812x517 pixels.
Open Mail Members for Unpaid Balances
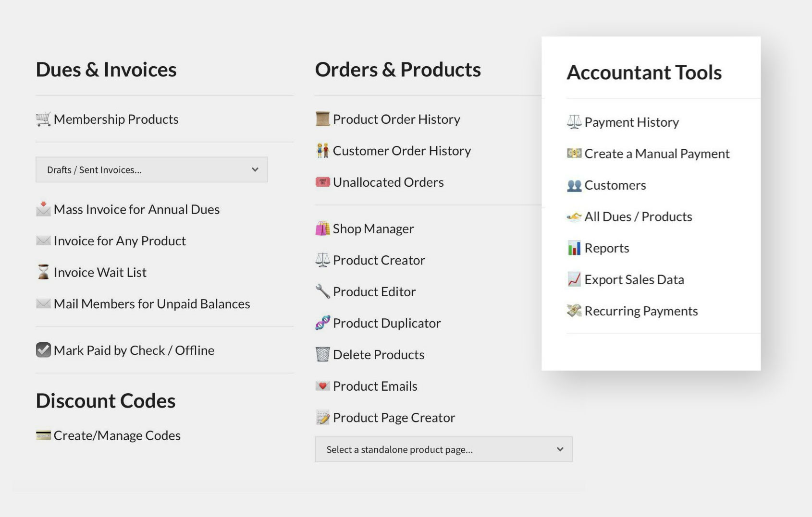[x=152, y=304]
